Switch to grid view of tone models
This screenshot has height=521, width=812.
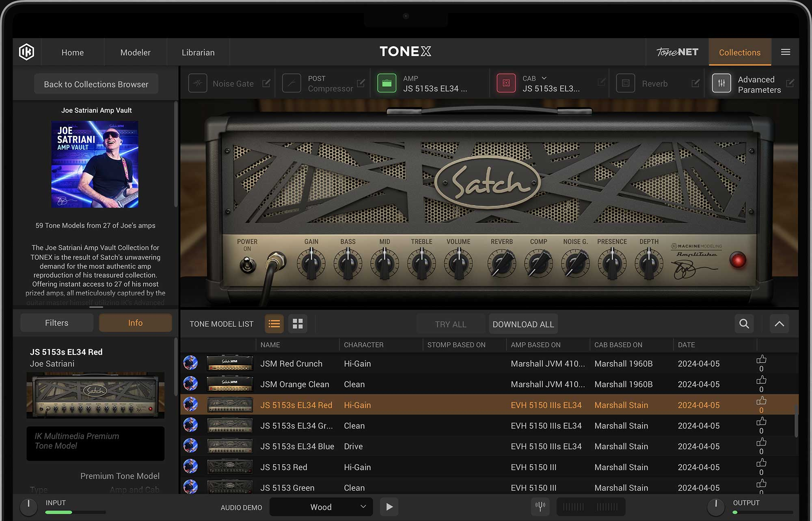pos(298,324)
